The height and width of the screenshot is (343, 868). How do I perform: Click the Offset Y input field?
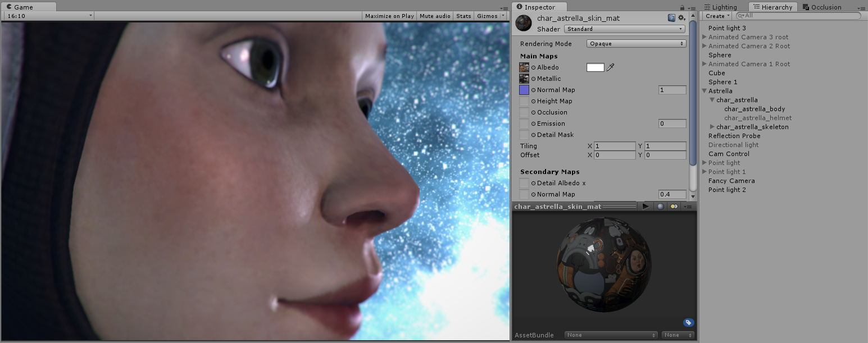click(x=665, y=155)
